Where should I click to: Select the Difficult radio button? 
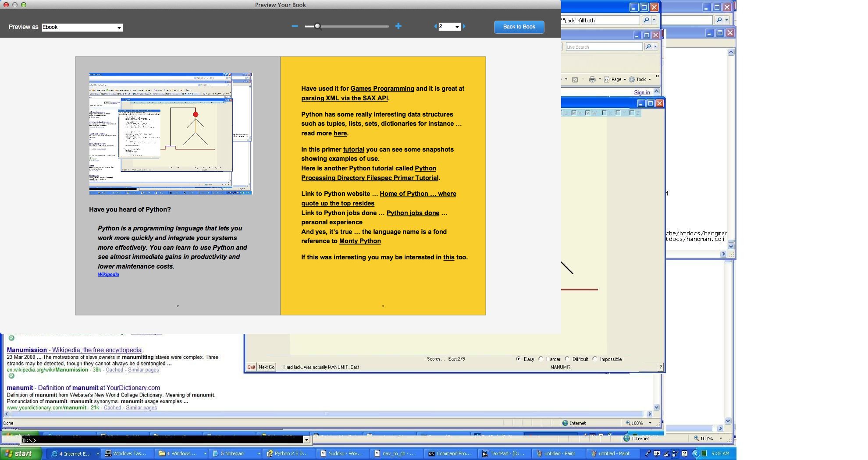[x=567, y=359]
